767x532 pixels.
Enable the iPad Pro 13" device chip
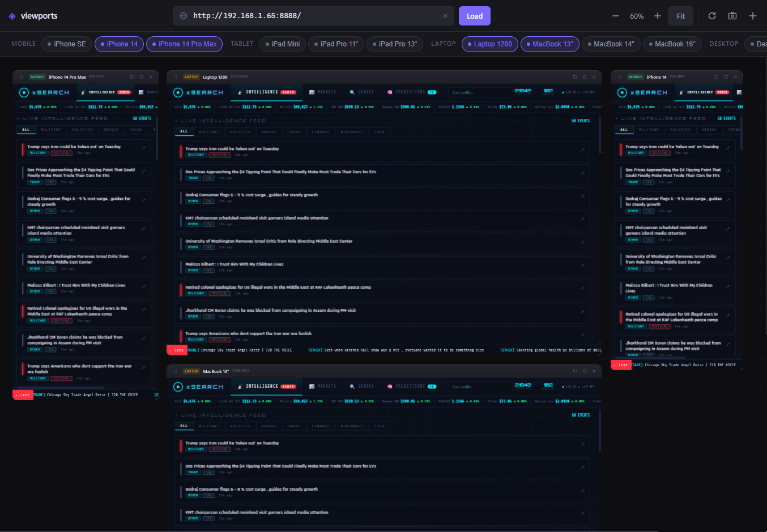[x=395, y=44]
